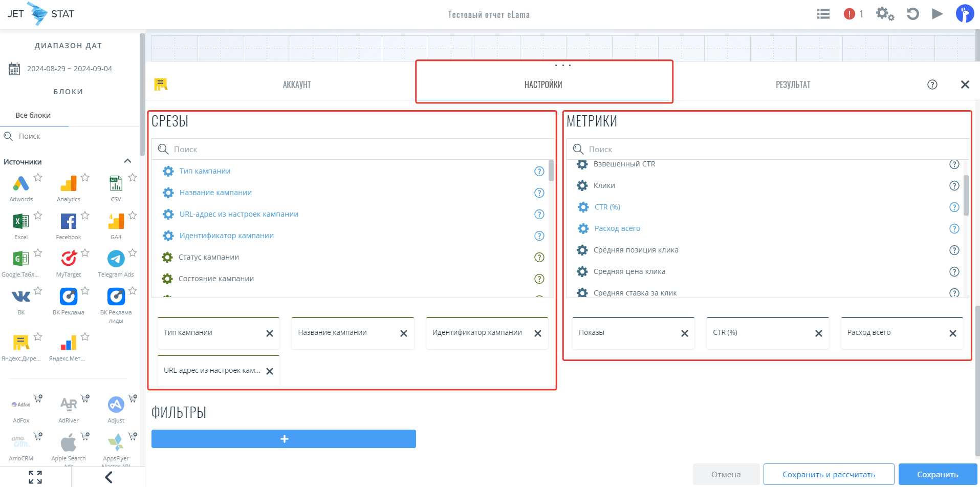Image resolution: width=980 pixels, height=487 pixels.
Task: Add a new filter with plus button
Action: (284, 439)
